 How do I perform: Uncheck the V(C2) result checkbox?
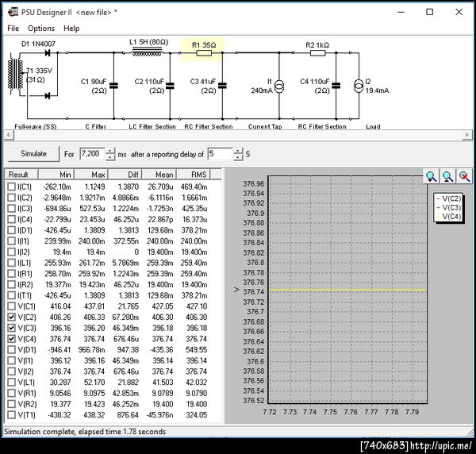coord(12,317)
